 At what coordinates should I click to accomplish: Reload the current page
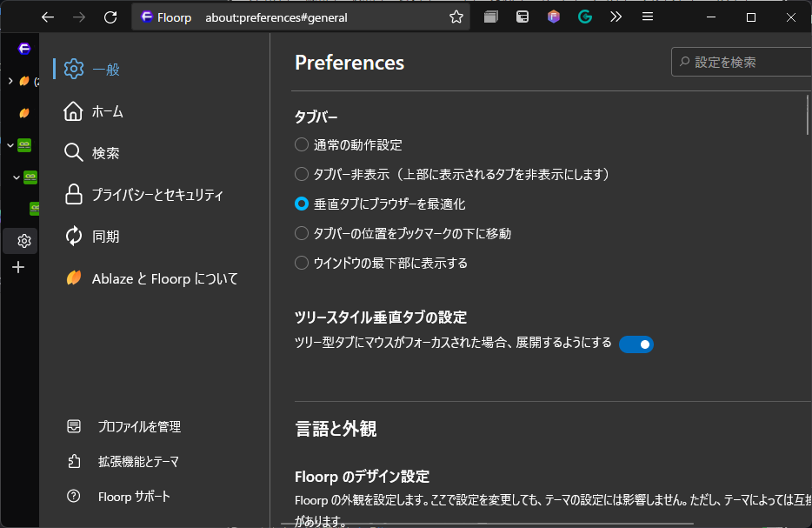point(110,16)
